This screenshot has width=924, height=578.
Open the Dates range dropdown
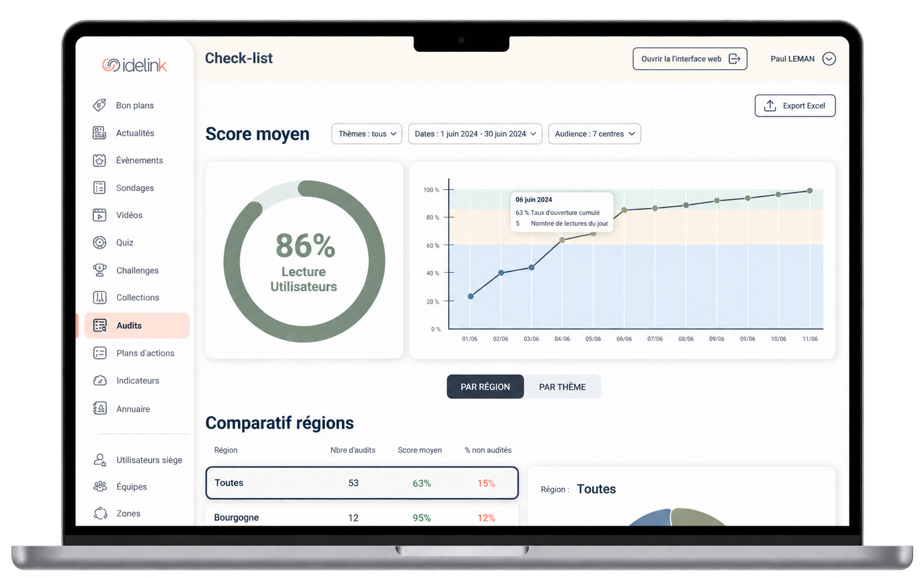[475, 134]
